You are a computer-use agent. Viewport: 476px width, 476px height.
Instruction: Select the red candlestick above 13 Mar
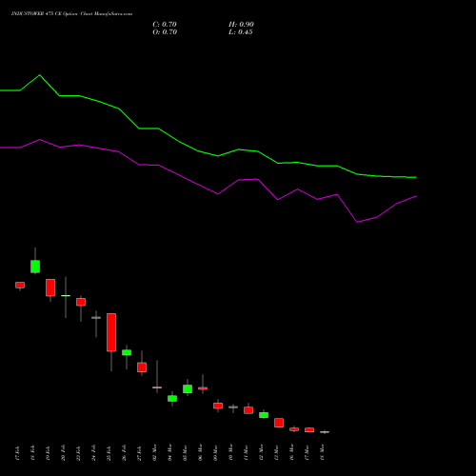click(x=279, y=423)
